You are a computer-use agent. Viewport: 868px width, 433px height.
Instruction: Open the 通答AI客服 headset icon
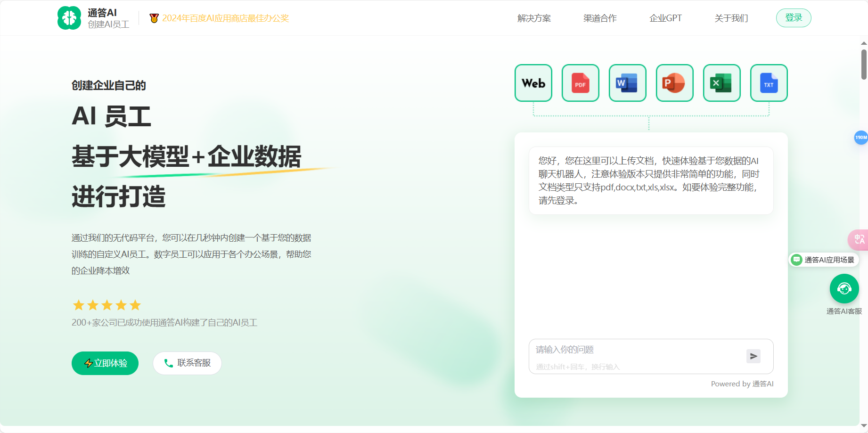tap(844, 288)
